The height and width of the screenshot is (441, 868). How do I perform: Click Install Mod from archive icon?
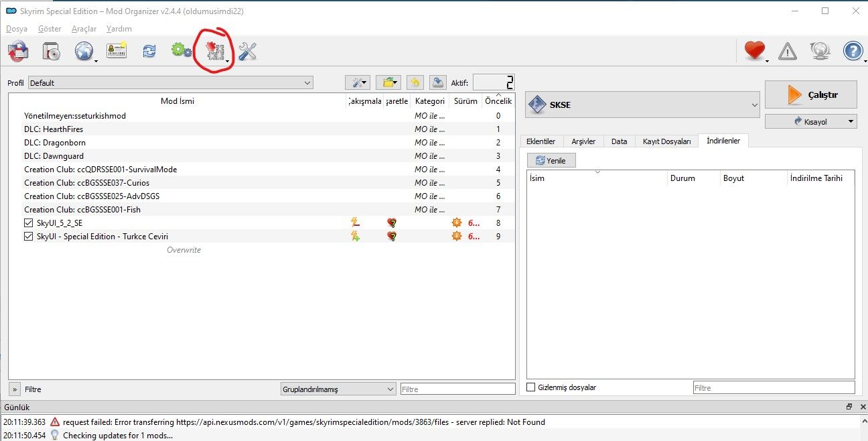click(x=52, y=51)
